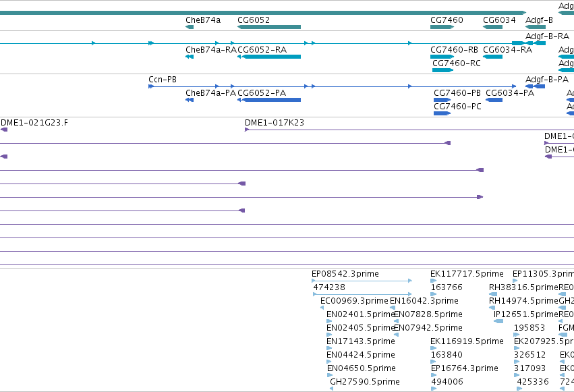The height and width of the screenshot is (392, 574).
Task: Click the Adgf-B gene label
Action: (539, 20)
